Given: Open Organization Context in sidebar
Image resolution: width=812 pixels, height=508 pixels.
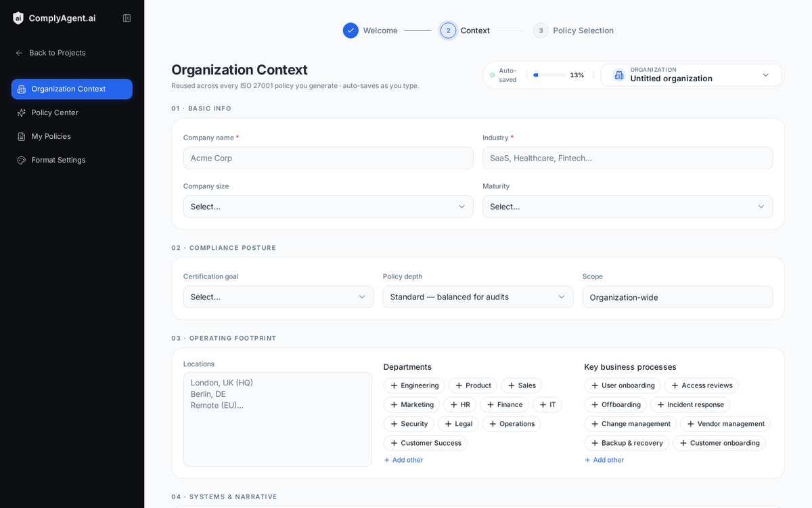Looking at the screenshot, I should coord(72,89).
